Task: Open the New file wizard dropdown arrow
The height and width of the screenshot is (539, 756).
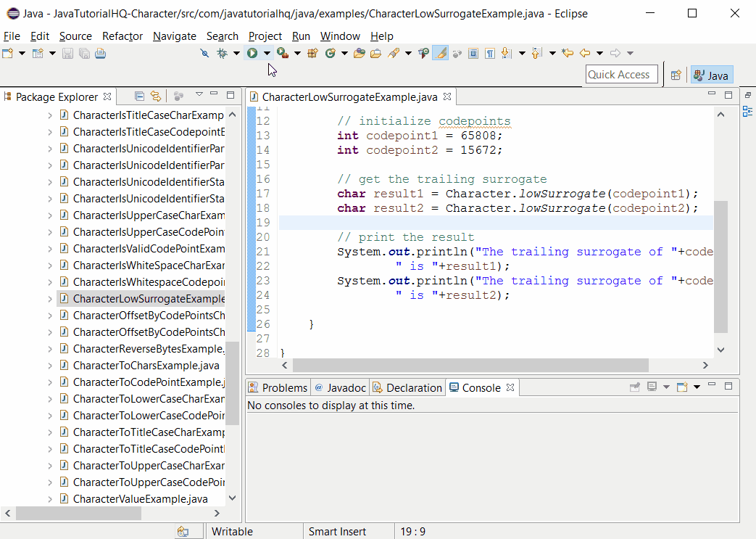Action: 22,53
